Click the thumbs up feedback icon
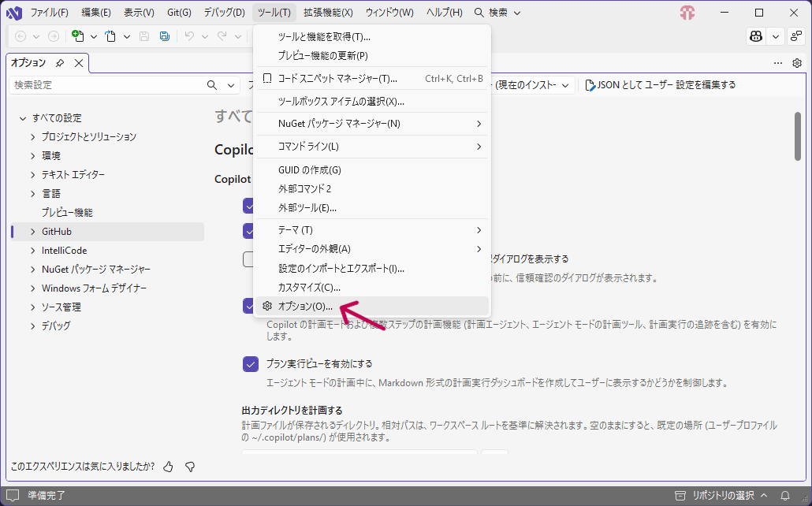 pyautogui.click(x=168, y=467)
